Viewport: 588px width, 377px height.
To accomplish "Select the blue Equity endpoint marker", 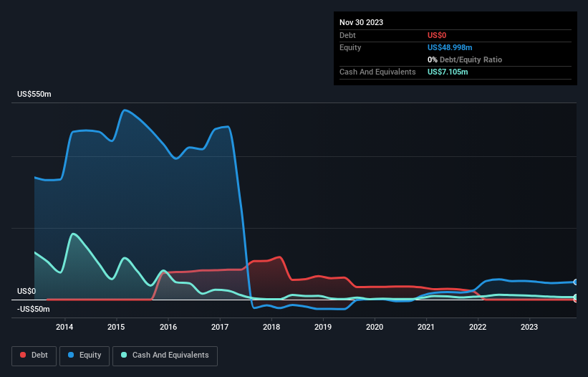I will (576, 282).
